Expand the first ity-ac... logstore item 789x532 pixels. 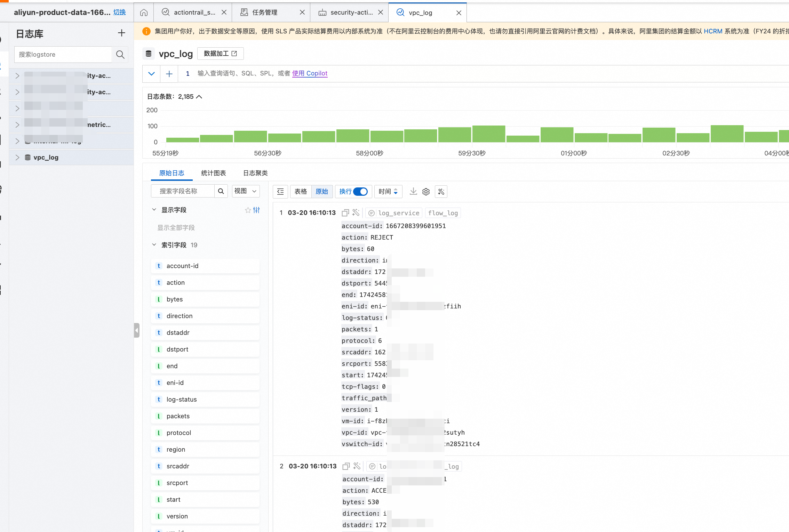[17, 76]
